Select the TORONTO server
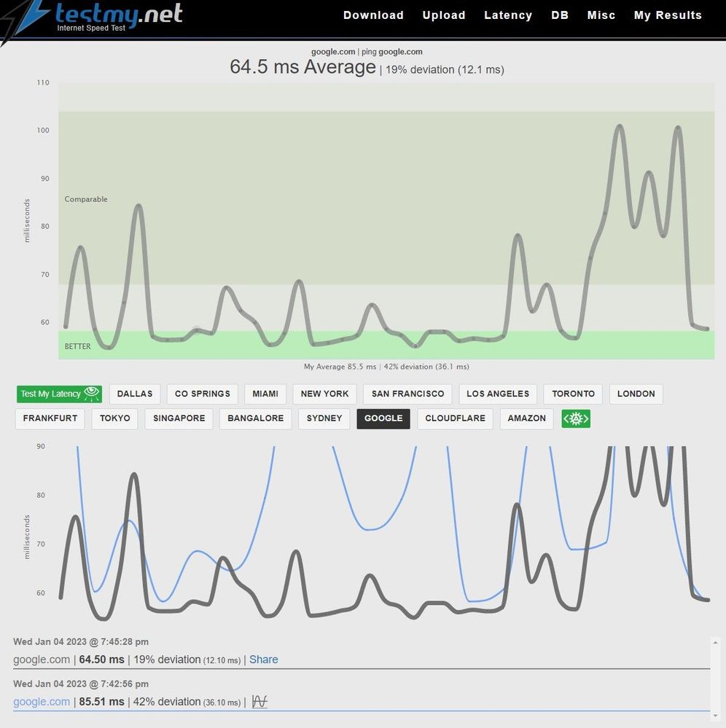The width and height of the screenshot is (726, 728). point(573,394)
